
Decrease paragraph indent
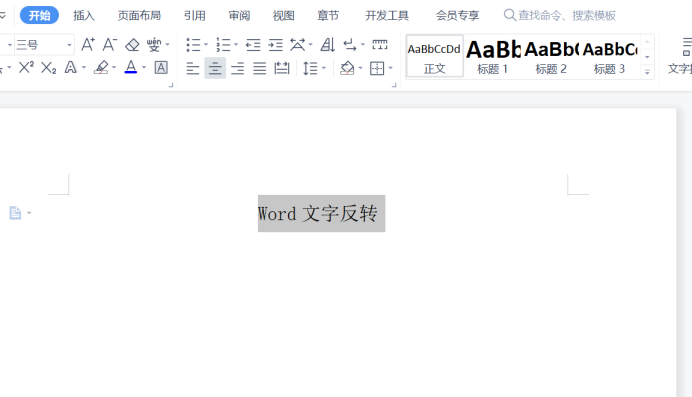point(253,45)
